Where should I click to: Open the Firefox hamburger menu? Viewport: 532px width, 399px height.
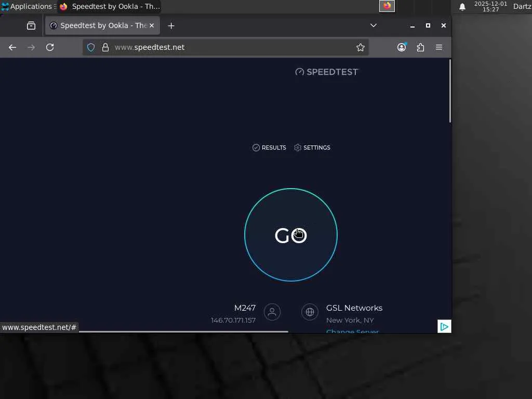coord(439,47)
